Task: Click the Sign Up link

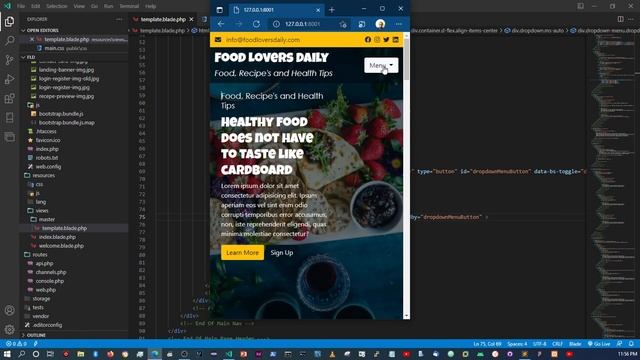Action: (x=282, y=253)
